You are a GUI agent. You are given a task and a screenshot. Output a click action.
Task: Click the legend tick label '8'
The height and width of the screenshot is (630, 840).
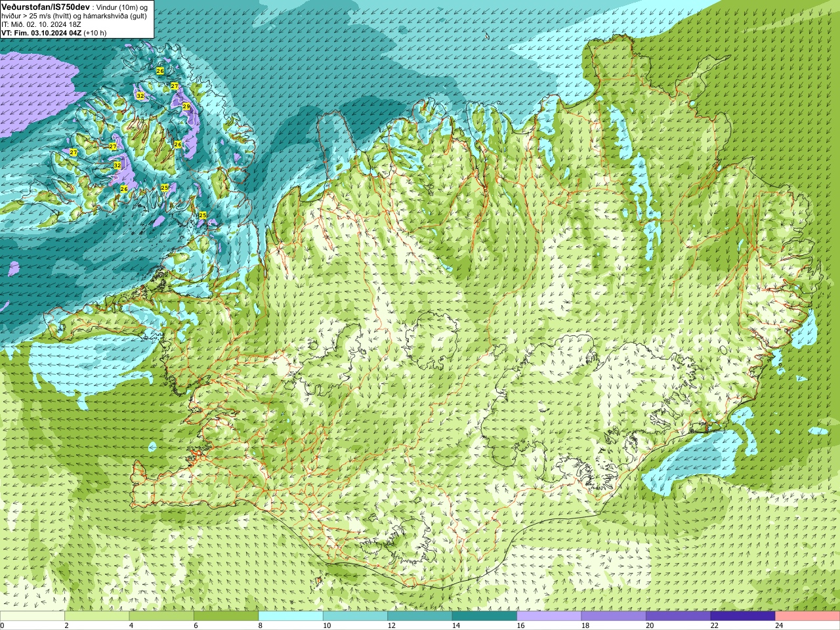(261, 625)
